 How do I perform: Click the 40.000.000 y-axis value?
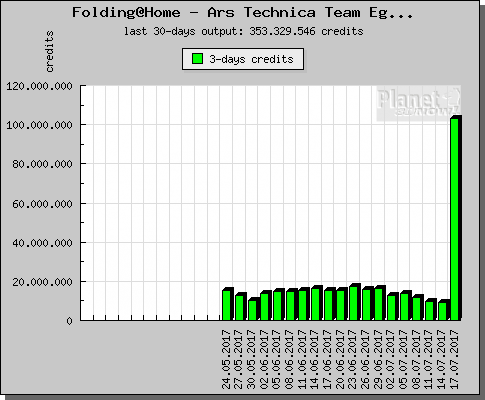click(42, 243)
